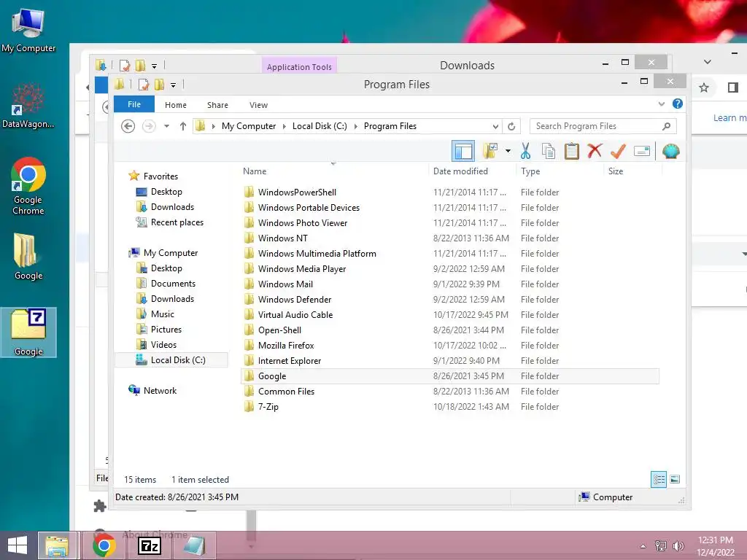Screen dimensions: 747x560
Task: Sort by the Type column header
Action: [560, 171]
